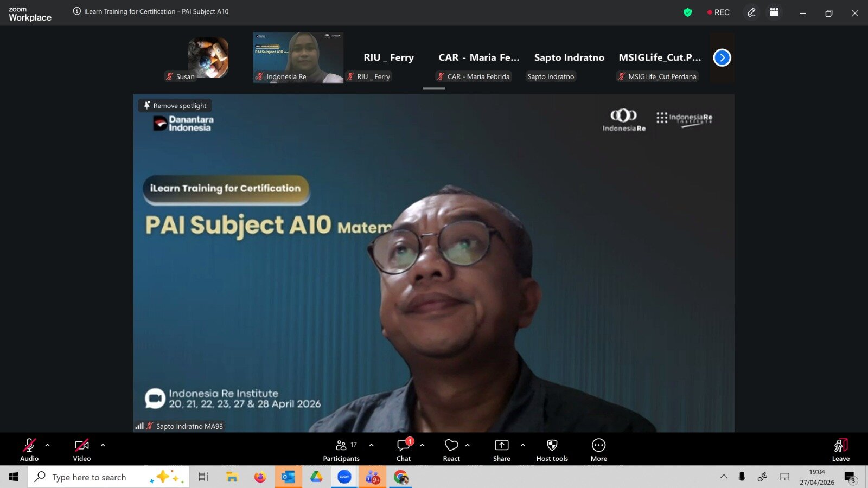Open File Explorer from the taskbar
The image size is (868, 488).
[232, 477]
